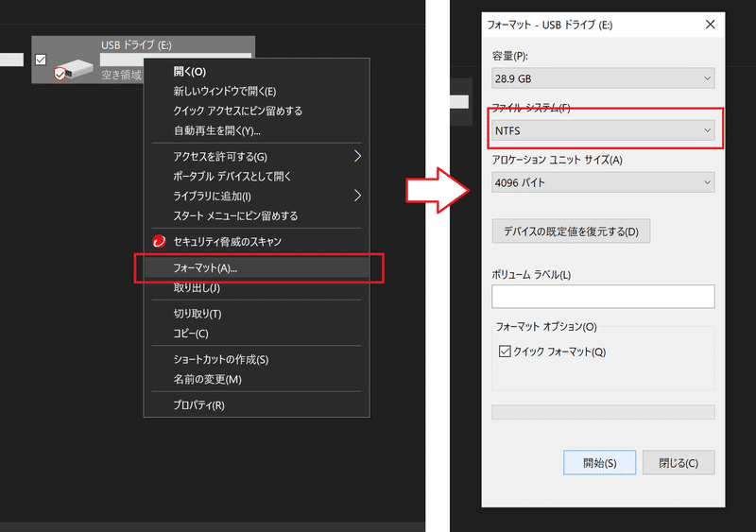Select セキュリティ脅威のスキャン menu entry
756x532 pixels.
[x=256, y=242]
